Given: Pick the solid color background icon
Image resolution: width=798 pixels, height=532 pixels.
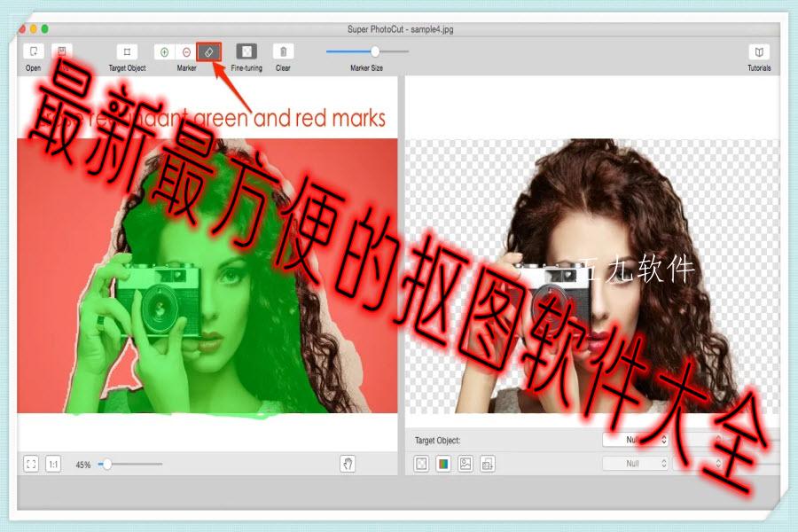Looking at the screenshot, I should click(x=443, y=463).
